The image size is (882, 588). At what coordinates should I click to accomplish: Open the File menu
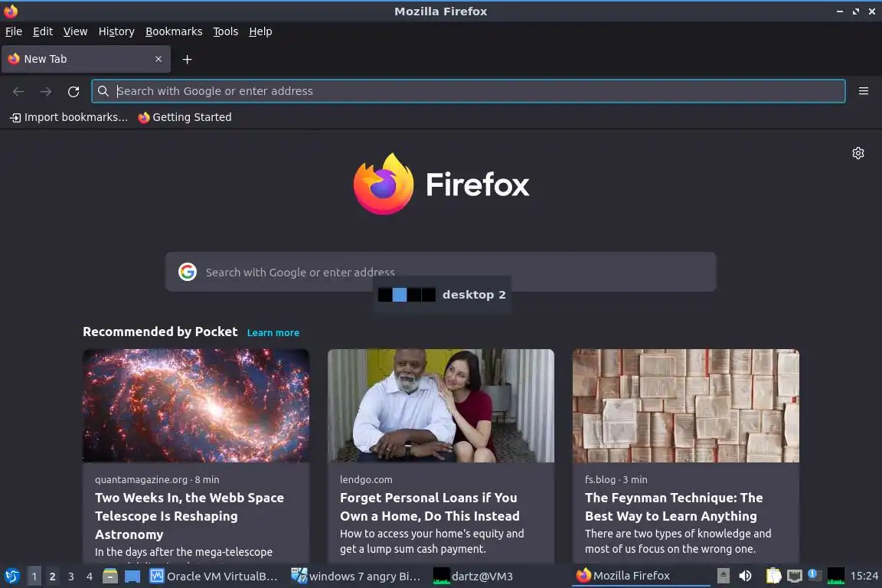click(x=14, y=31)
